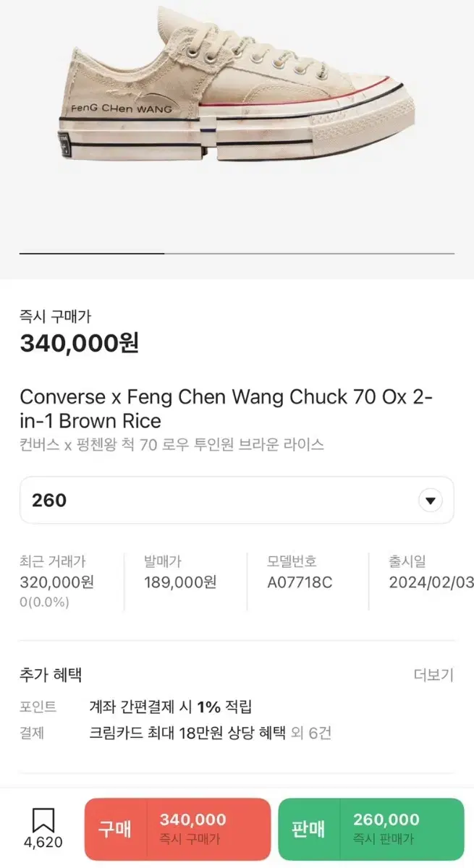Tap the English product title Converse x Feng Chen Wang
Image resolution: width=474 pixels, height=868 pixels.
(226, 409)
